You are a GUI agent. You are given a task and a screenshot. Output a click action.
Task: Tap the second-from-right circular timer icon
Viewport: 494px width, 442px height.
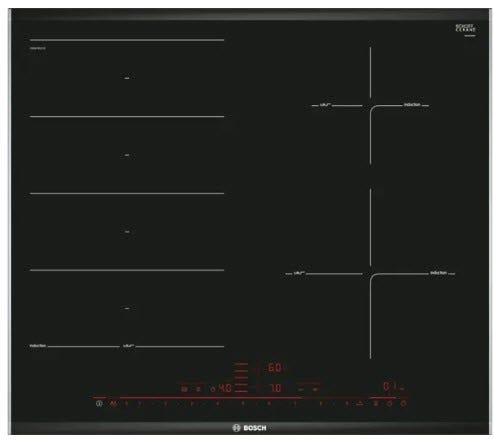tap(389, 404)
